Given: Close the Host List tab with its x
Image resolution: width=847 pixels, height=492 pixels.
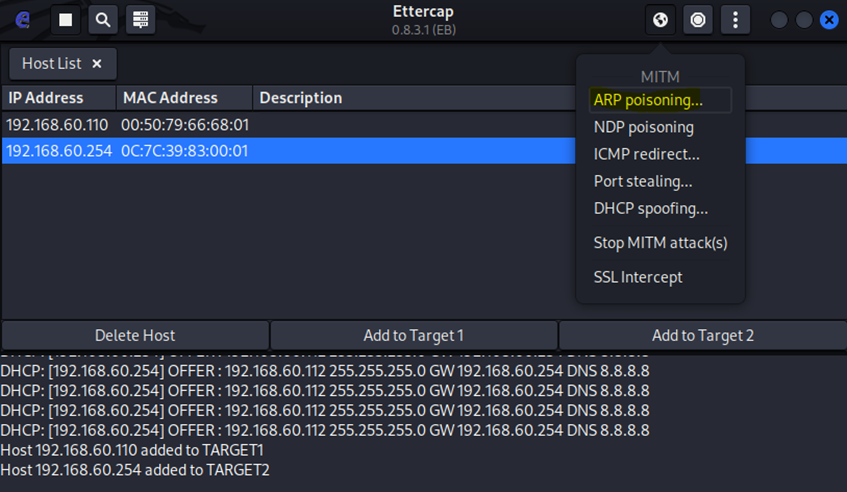Looking at the screenshot, I should click(x=97, y=64).
